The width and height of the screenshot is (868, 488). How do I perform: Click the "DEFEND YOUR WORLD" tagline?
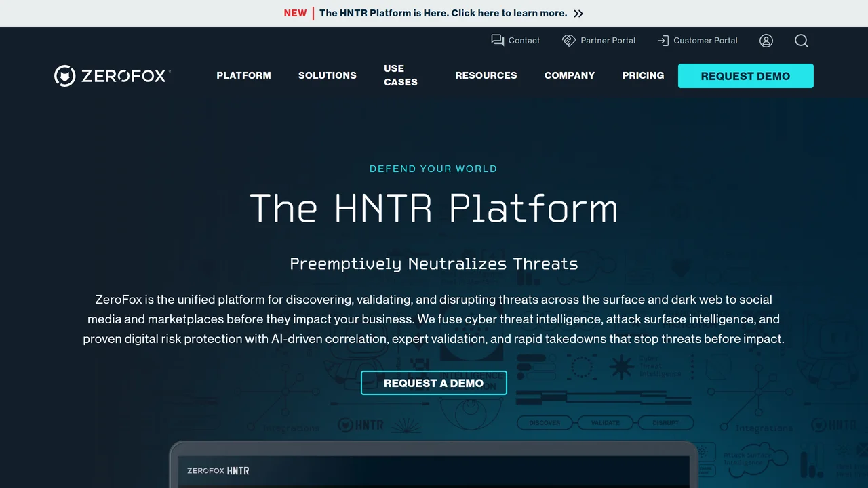[433, 169]
